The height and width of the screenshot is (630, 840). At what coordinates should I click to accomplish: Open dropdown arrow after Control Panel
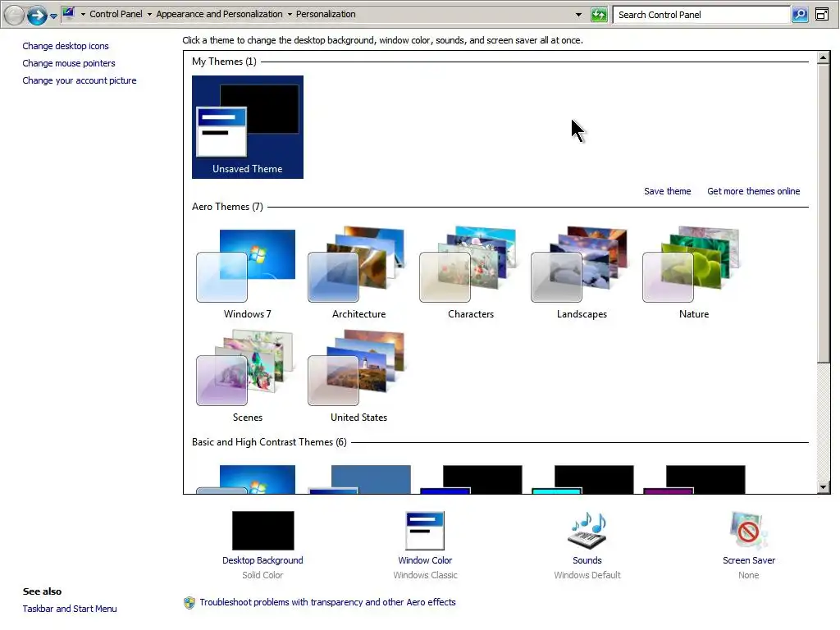click(149, 15)
